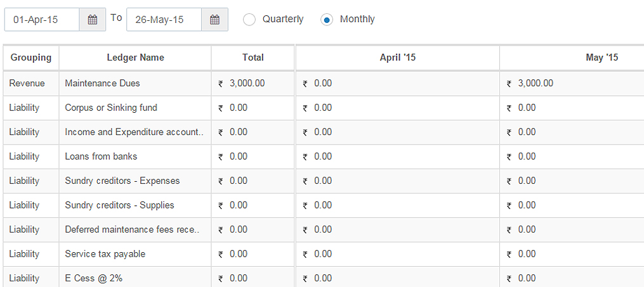Click the May '15 column header

pyautogui.click(x=601, y=58)
